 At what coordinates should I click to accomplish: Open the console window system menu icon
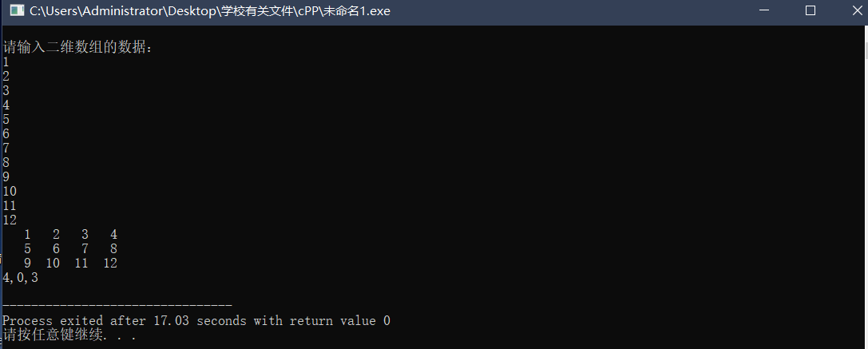click(x=17, y=10)
